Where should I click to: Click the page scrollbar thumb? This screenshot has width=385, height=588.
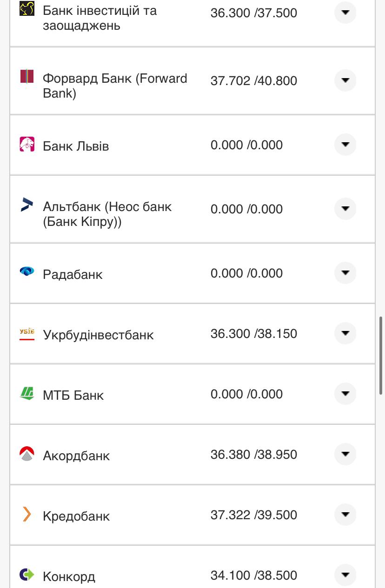[x=381, y=356]
